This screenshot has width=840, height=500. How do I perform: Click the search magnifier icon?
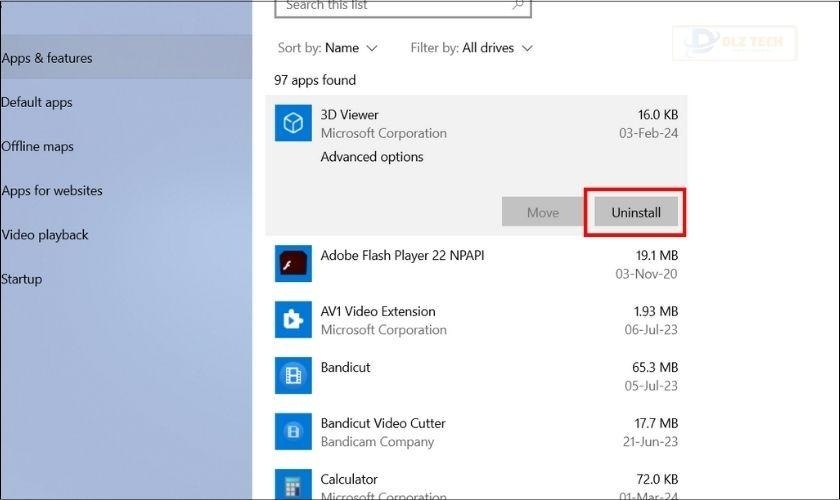click(x=518, y=5)
